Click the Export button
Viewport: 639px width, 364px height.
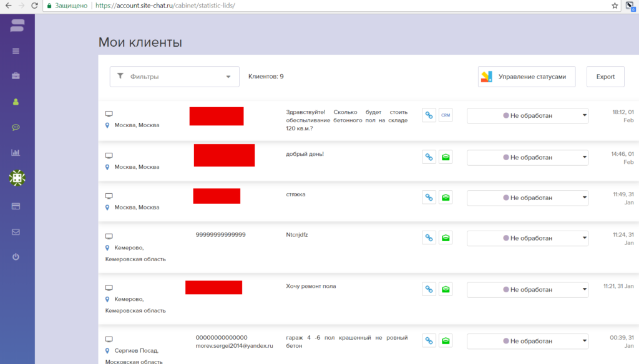point(605,77)
